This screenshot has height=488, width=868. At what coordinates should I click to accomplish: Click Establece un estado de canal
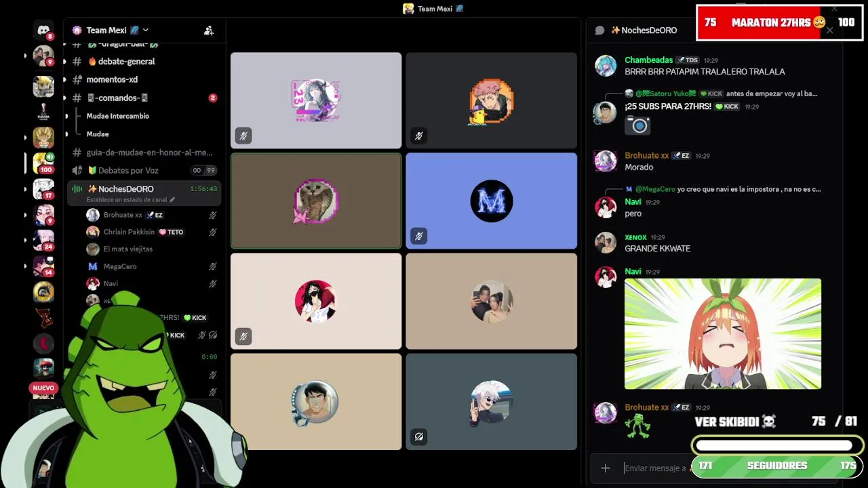[130, 200]
